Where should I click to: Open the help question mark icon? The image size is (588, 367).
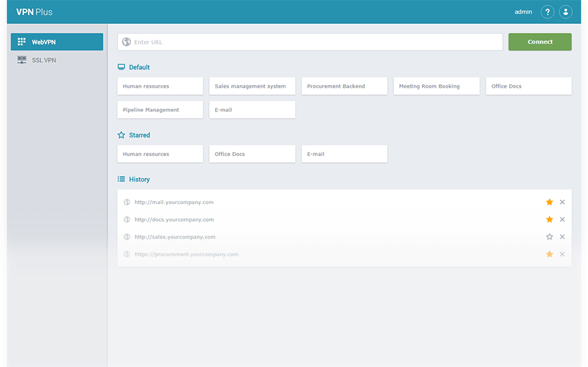click(x=547, y=12)
